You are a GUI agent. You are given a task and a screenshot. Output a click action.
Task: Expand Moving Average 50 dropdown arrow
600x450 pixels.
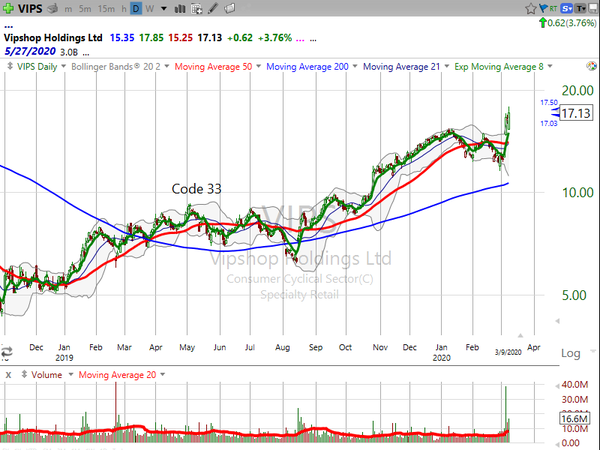click(258, 66)
